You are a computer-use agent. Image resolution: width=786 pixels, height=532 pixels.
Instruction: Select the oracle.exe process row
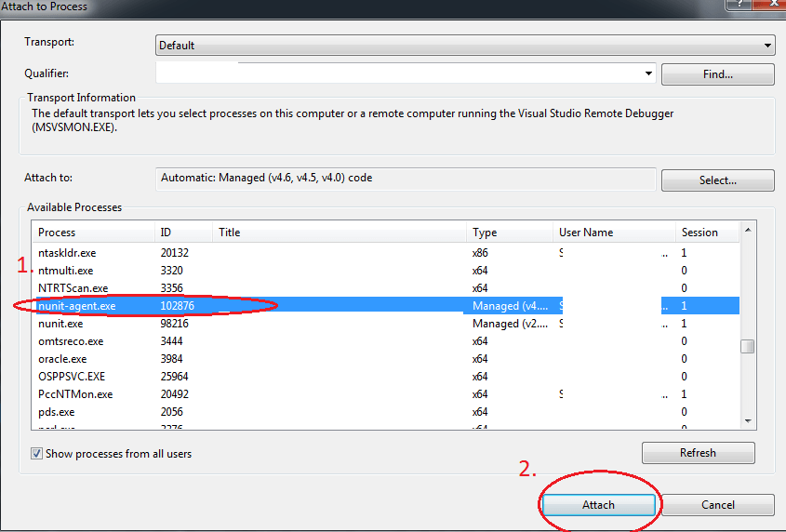tap(62, 359)
